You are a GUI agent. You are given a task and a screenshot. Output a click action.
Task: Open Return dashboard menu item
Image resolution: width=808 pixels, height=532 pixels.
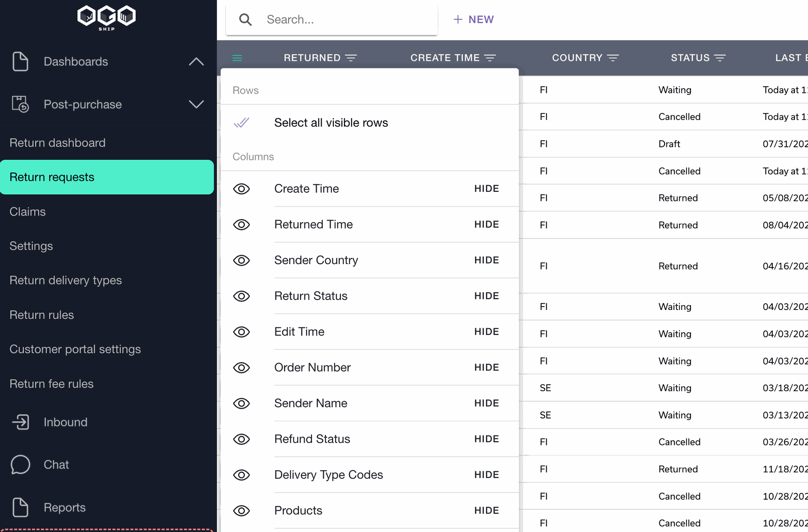[x=58, y=143]
